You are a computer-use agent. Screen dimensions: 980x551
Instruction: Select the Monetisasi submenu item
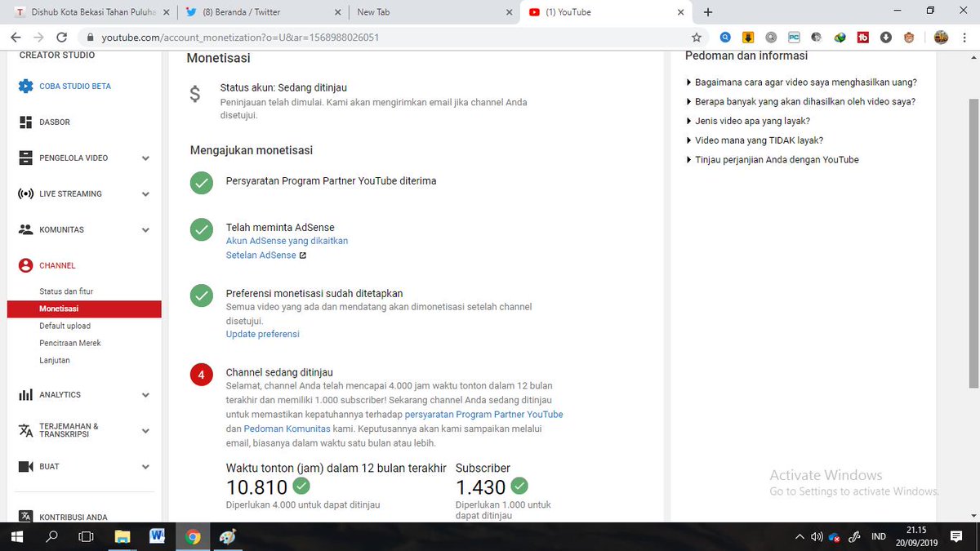[x=84, y=309]
